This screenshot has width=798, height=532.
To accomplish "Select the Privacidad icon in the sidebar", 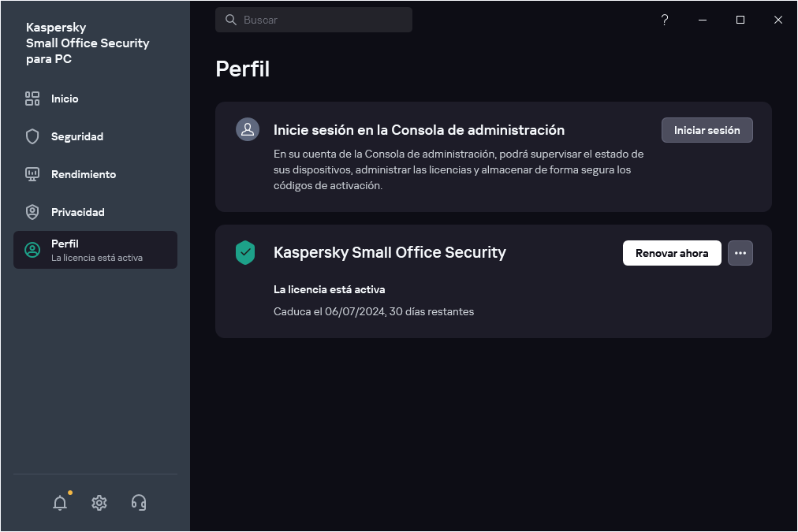I will pos(32,212).
